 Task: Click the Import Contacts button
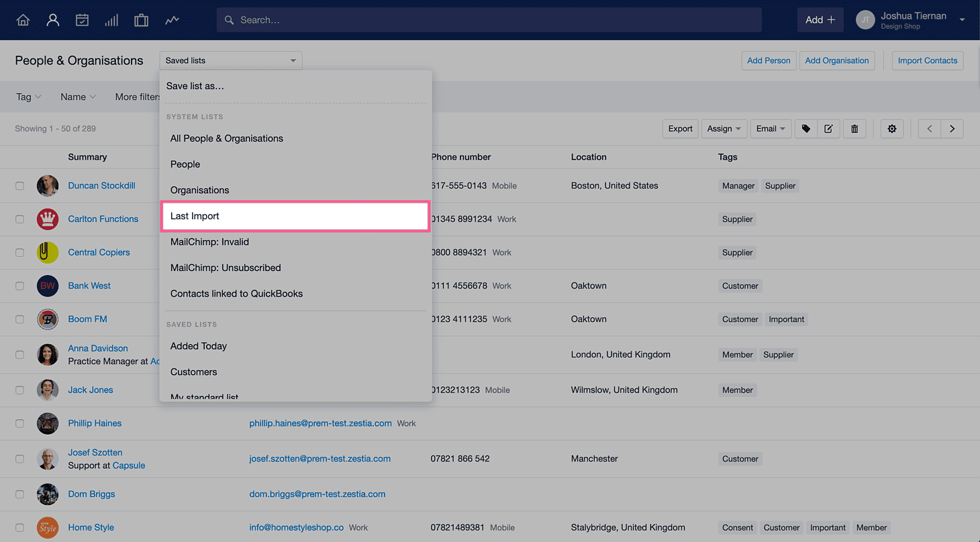(x=928, y=60)
